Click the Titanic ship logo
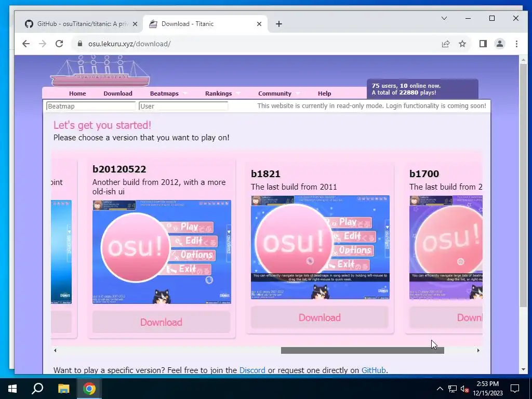 (100, 71)
